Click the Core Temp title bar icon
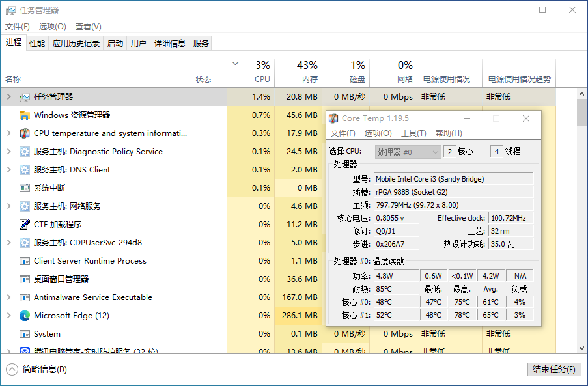The width and height of the screenshot is (588, 386). pyautogui.click(x=333, y=118)
